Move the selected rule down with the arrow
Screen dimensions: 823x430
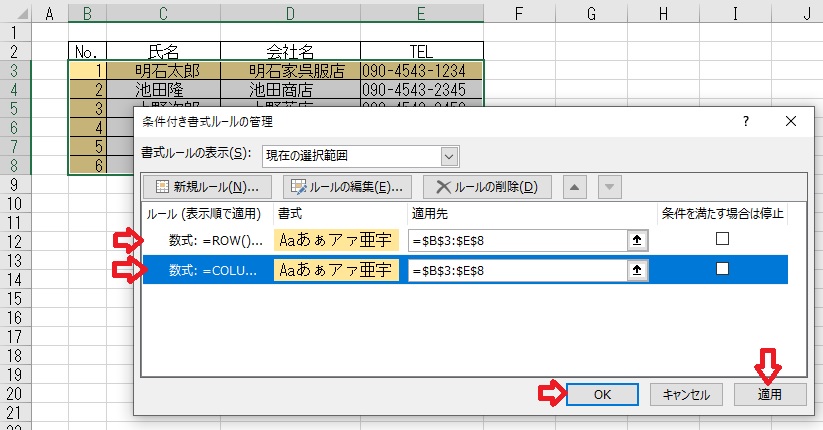(609, 187)
